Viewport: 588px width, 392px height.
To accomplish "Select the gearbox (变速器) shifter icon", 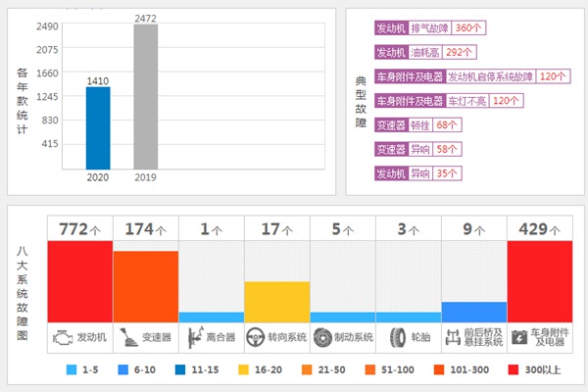I will (127, 337).
